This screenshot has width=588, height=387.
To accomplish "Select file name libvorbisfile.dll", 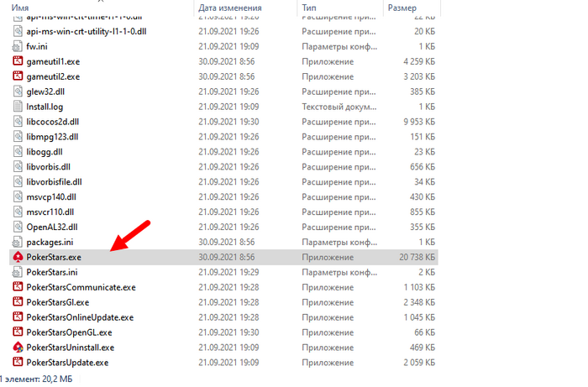I will tap(54, 182).
